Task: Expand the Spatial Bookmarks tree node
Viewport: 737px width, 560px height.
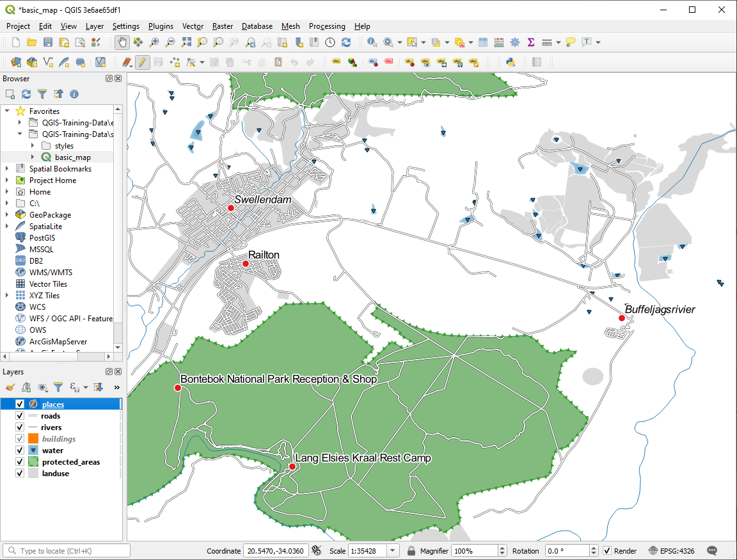Action: 7,169
